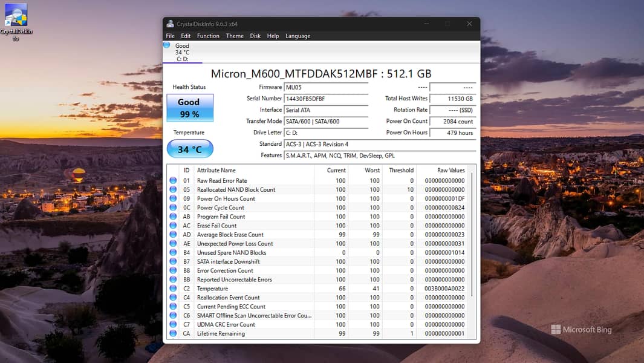This screenshot has height=363, width=644.
Task: Click the status orb for Power On Hours Count
Action: pyautogui.click(x=173, y=198)
